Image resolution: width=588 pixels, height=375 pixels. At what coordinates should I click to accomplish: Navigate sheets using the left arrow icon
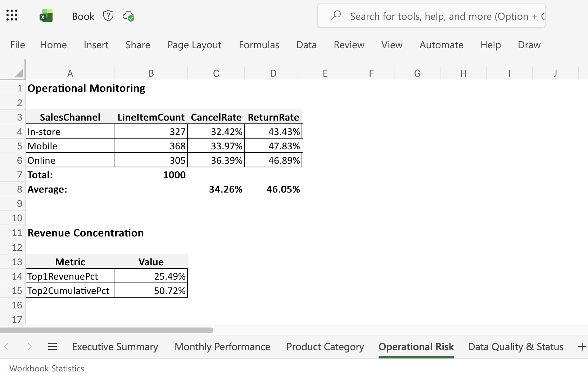click(x=6, y=347)
